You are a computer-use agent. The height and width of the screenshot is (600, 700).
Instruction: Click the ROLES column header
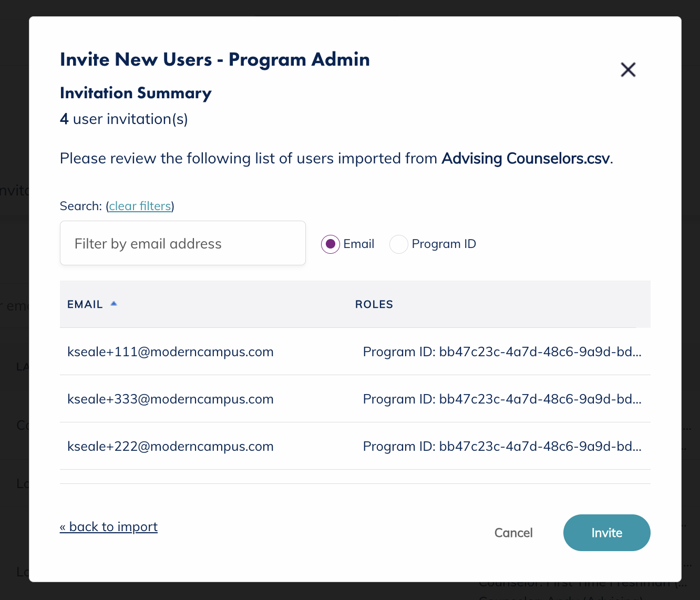pyautogui.click(x=374, y=304)
